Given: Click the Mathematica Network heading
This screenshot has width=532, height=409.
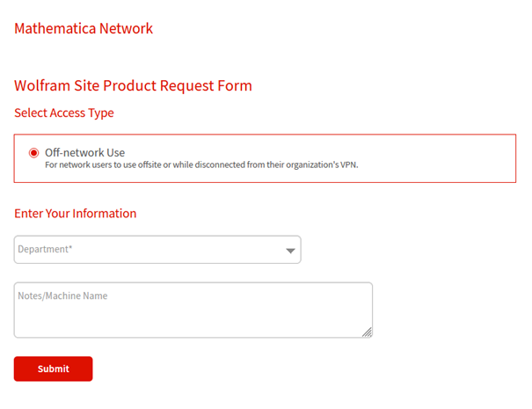Looking at the screenshot, I should [84, 28].
